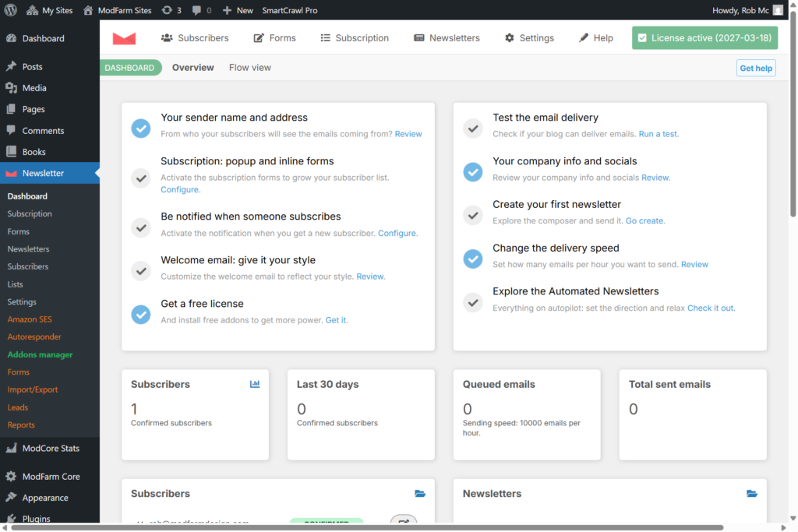Click the Change the delivery speed checkmark
This screenshot has height=532, width=798.
tap(473, 259)
